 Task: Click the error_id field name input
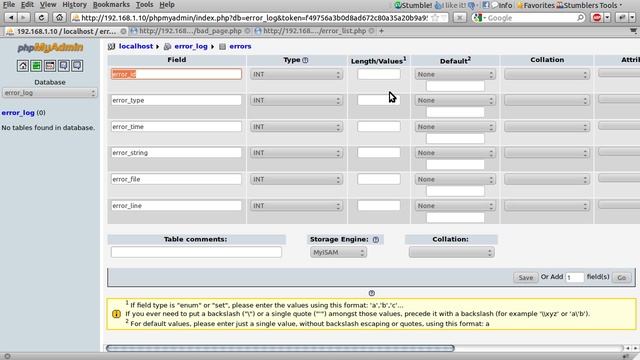pos(176,74)
